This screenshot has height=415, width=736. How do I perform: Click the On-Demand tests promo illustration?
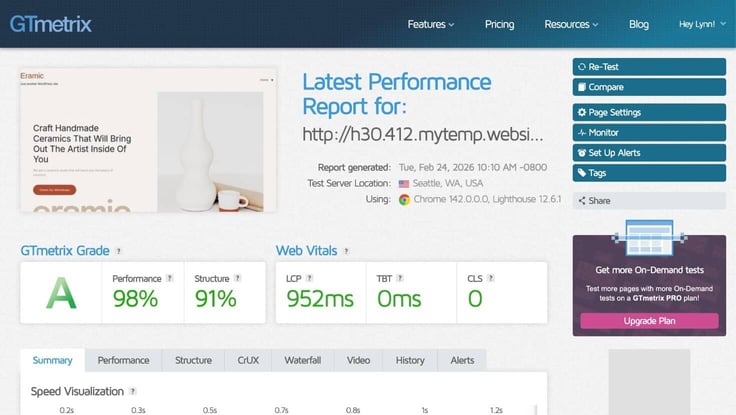(x=649, y=238)
